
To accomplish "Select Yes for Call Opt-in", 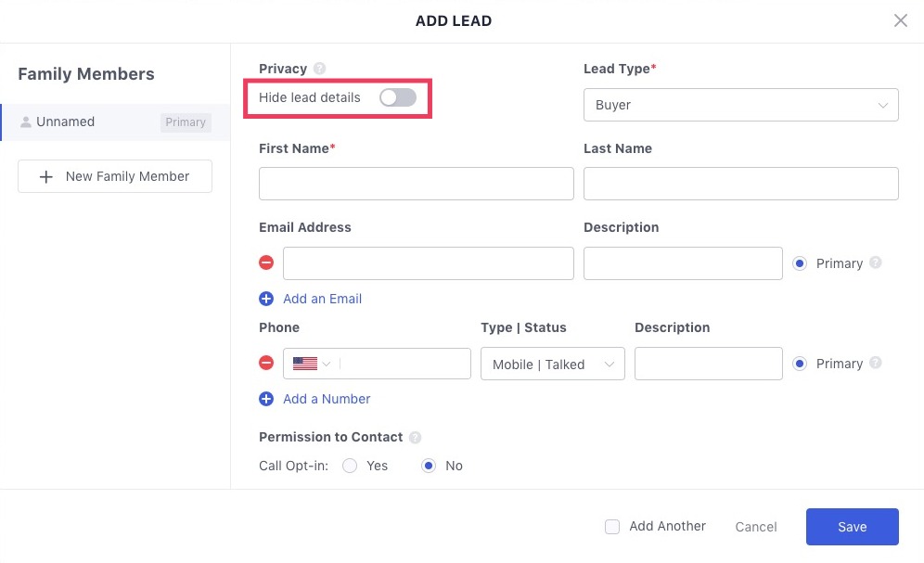I will tap(350, 466).
